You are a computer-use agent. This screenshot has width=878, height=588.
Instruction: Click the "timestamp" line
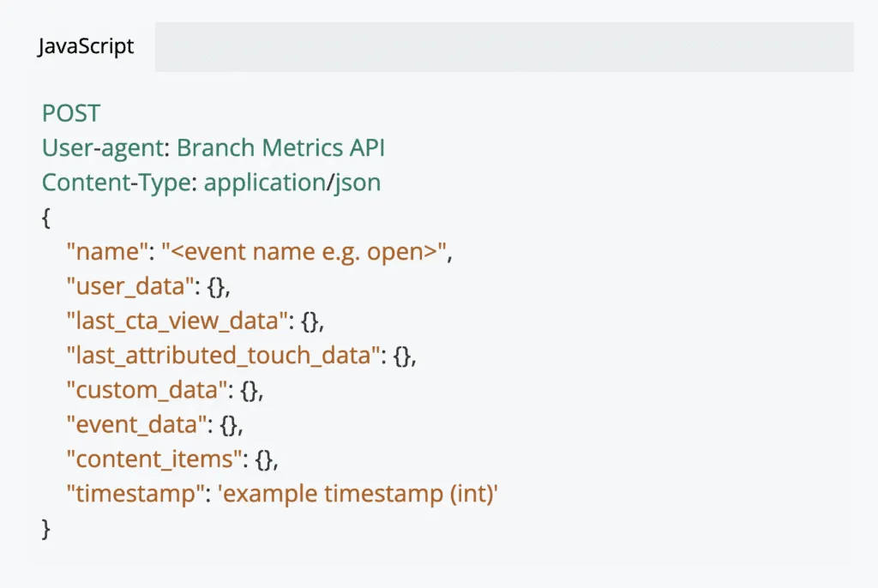click(282, 495)
